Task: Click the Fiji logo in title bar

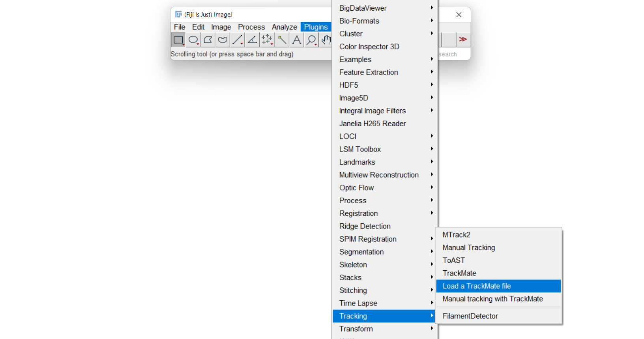Action: [178, 15]
